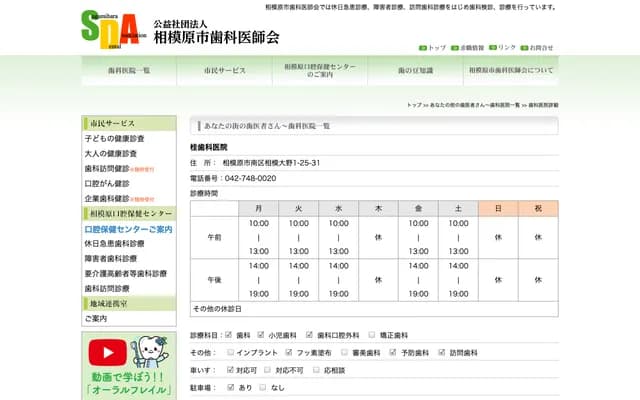Toggle wheelchair 応相談 checkbox
The height and width of the screenshot is (400, 640).
click(x=316, y=370)
